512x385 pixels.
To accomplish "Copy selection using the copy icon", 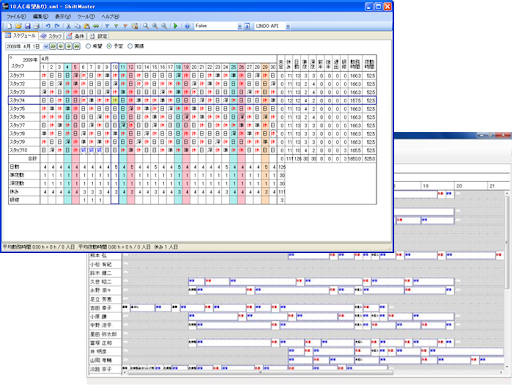I will pos(78,26).
